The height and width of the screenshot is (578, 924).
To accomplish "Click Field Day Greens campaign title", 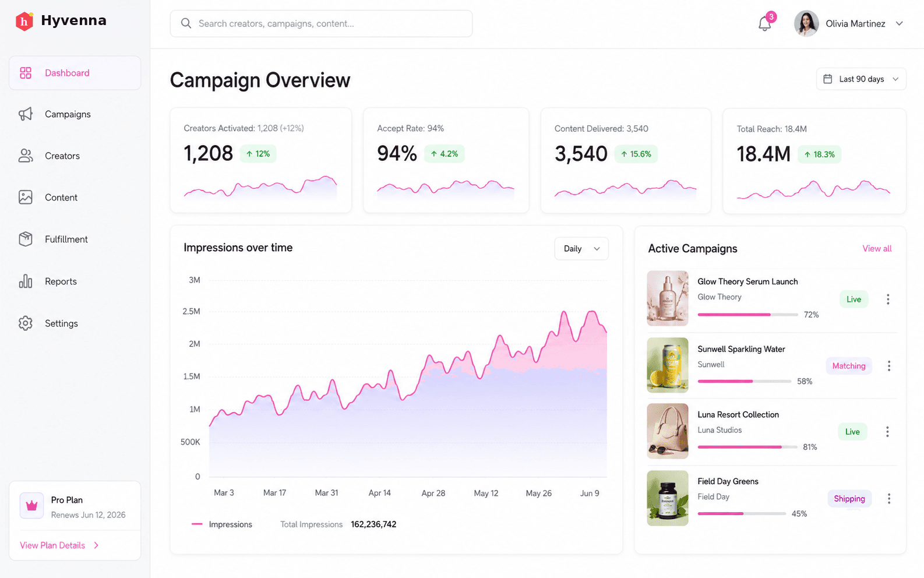I will click(x=728, y=481).
